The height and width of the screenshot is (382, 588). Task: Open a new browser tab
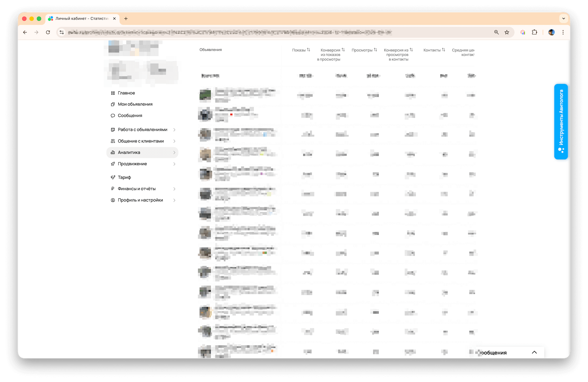click(126, 19)
